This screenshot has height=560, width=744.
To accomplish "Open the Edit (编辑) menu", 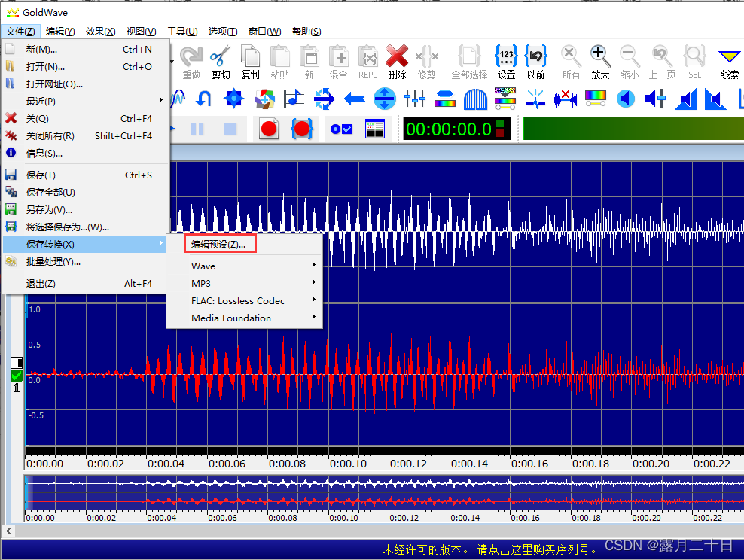I will click(x=60, y=32).
